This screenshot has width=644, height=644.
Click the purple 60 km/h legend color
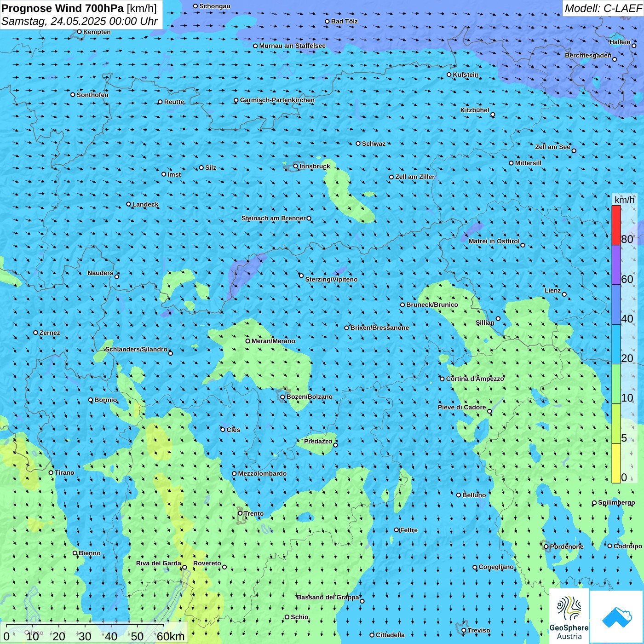coord(616,265)
